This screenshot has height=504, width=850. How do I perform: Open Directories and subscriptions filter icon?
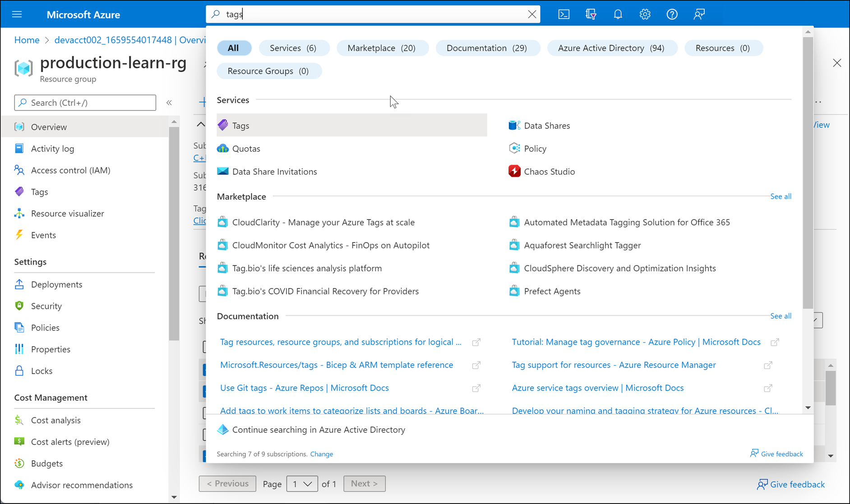pyautogui.click(x=591, y=14)
